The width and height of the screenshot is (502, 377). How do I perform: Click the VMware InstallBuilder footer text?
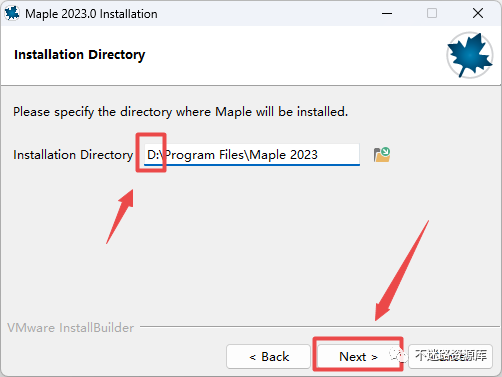point(71,328)
